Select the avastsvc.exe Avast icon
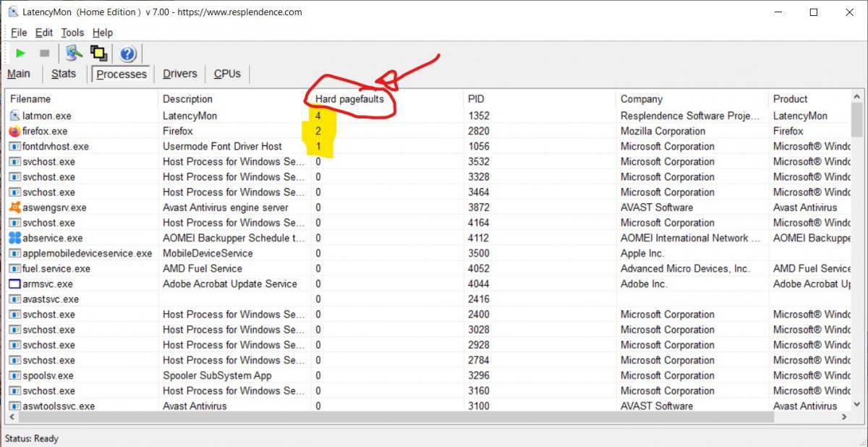This screenshot has width=868, height=447. pyautogui.click(x=15, y=299)
